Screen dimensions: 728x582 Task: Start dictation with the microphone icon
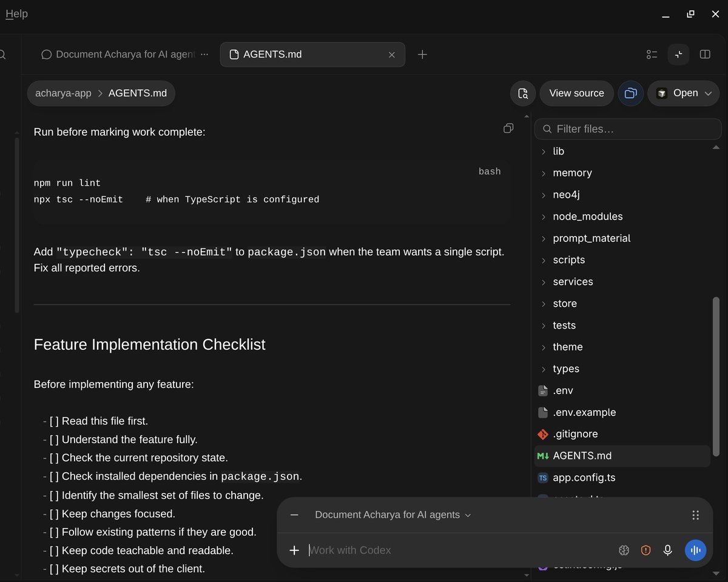(x=667, y=550)
